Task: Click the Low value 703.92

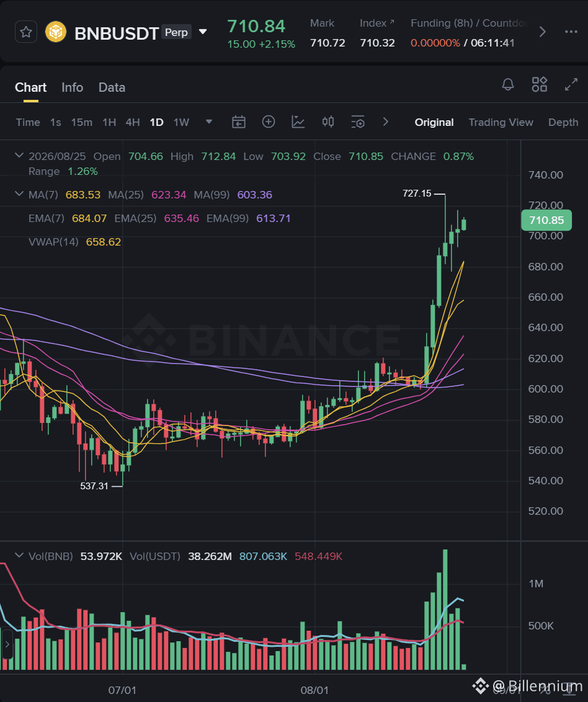Action: pos(288,157)
